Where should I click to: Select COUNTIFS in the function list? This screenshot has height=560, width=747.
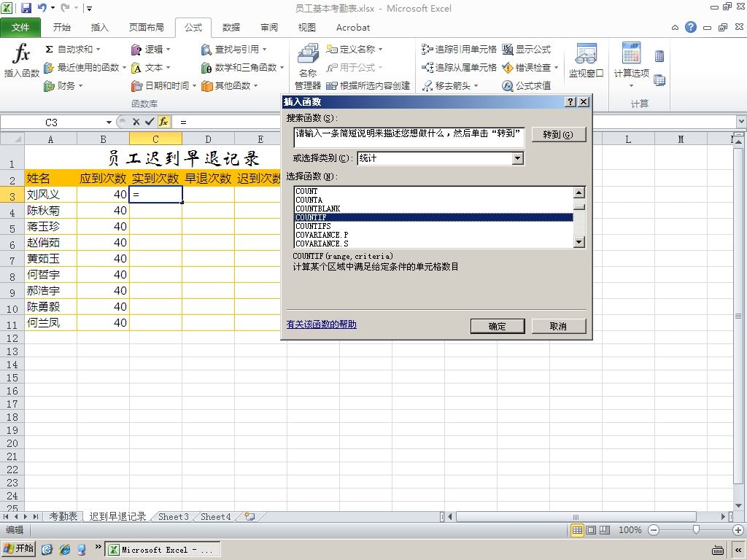point(433,226)
